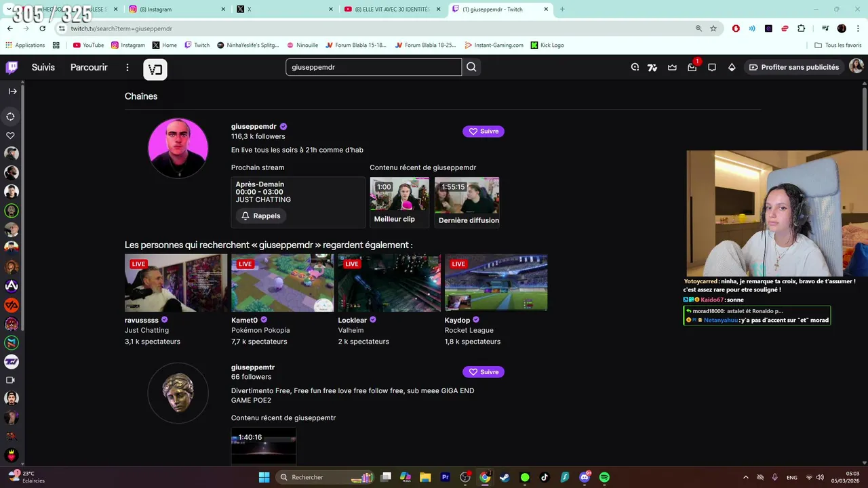Go back with browser back arrow
The width and height of the screenshot is (868, 488).
point(9,28)
